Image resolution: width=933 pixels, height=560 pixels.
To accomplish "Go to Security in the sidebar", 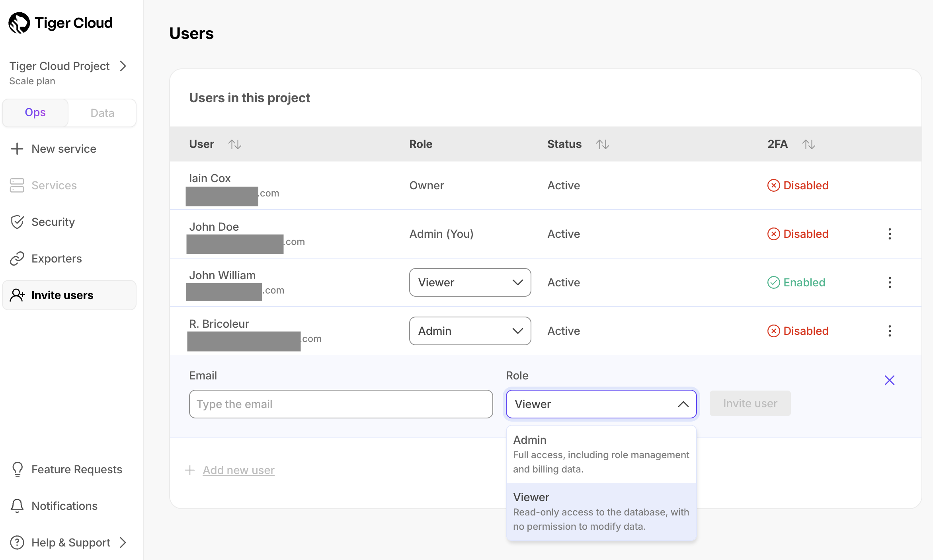I will coord(69,222).
